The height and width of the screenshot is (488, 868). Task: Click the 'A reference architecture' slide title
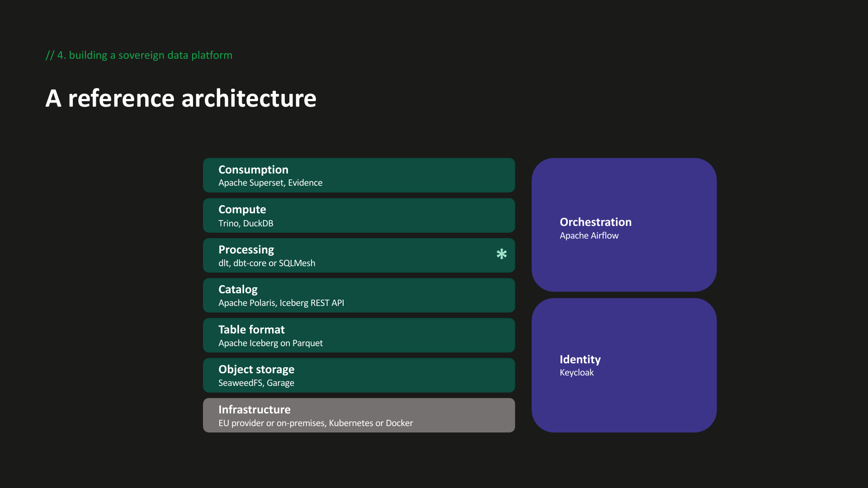pos(181,98)
